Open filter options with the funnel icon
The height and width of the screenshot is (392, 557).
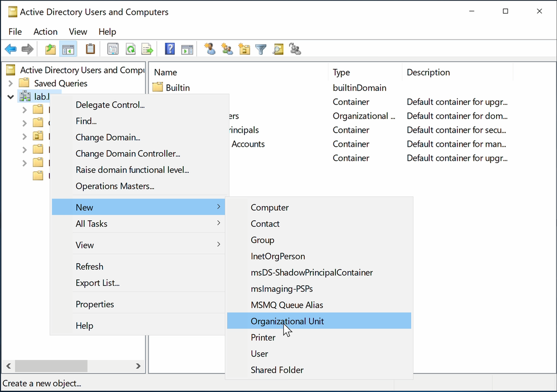pyautogui.click(x=261, y=49)
